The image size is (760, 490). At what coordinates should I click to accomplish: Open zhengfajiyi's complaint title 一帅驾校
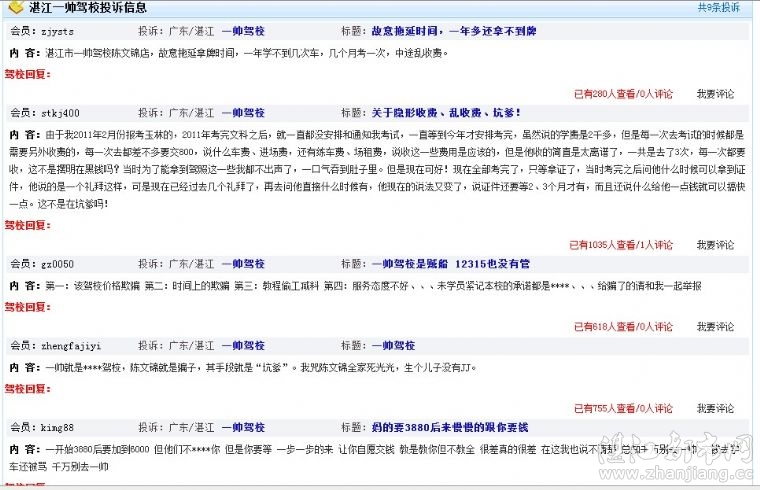coord(393,345)
